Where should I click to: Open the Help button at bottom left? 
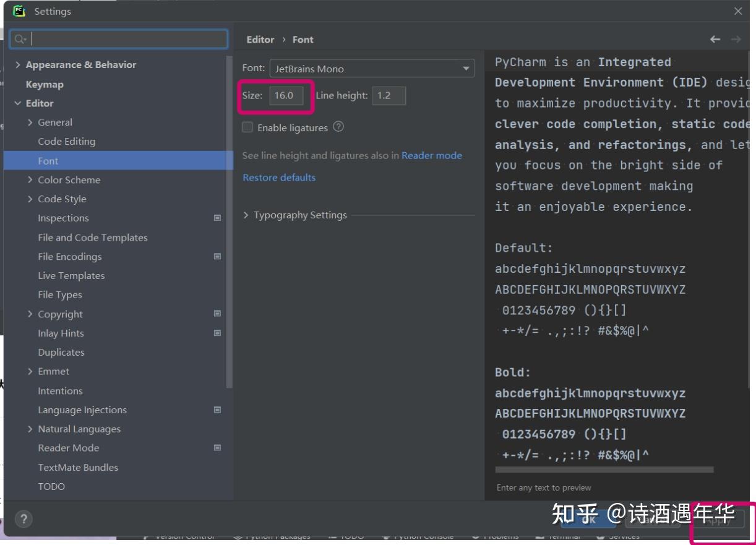click(24, 519)
